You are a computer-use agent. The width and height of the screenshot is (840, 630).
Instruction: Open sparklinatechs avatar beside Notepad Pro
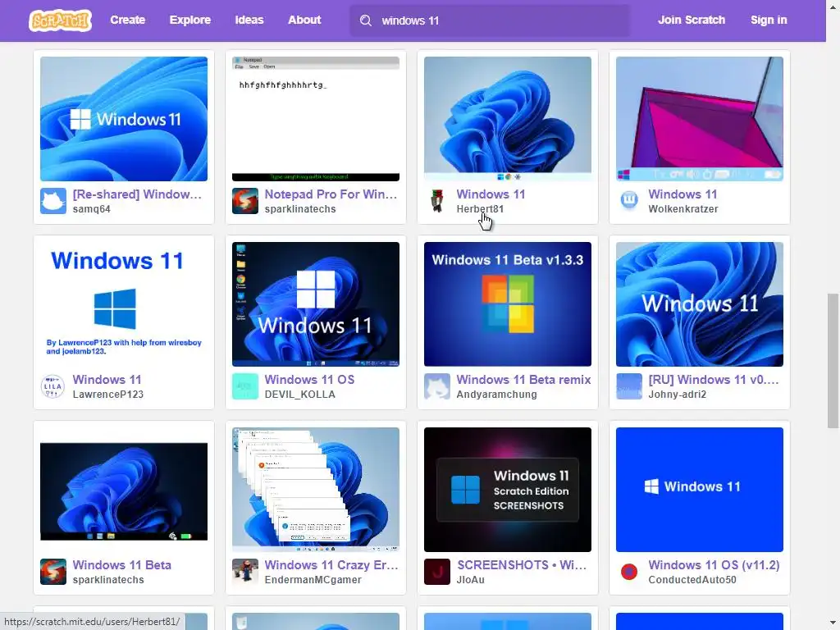coord(244,201)
